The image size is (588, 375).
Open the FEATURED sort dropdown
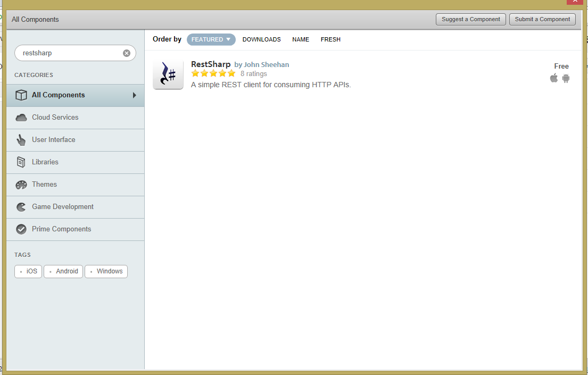[x=211, y=39]
